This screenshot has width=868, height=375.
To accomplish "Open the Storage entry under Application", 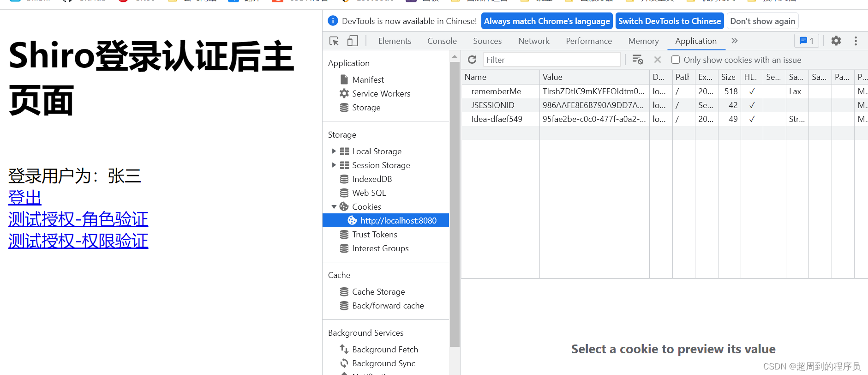I will coord(366,107).
